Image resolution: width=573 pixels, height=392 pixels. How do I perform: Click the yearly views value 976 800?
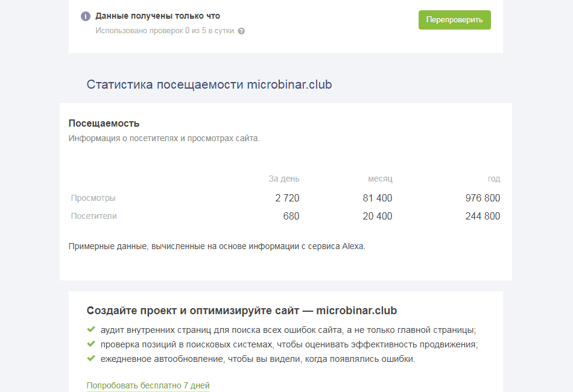pyautogui.click(x=483, y=198)
